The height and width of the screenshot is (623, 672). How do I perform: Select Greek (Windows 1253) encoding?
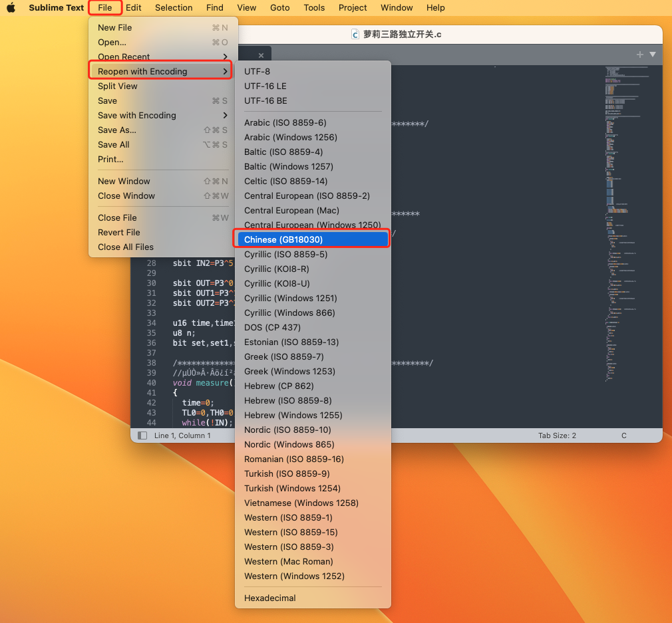coord(313,371)
